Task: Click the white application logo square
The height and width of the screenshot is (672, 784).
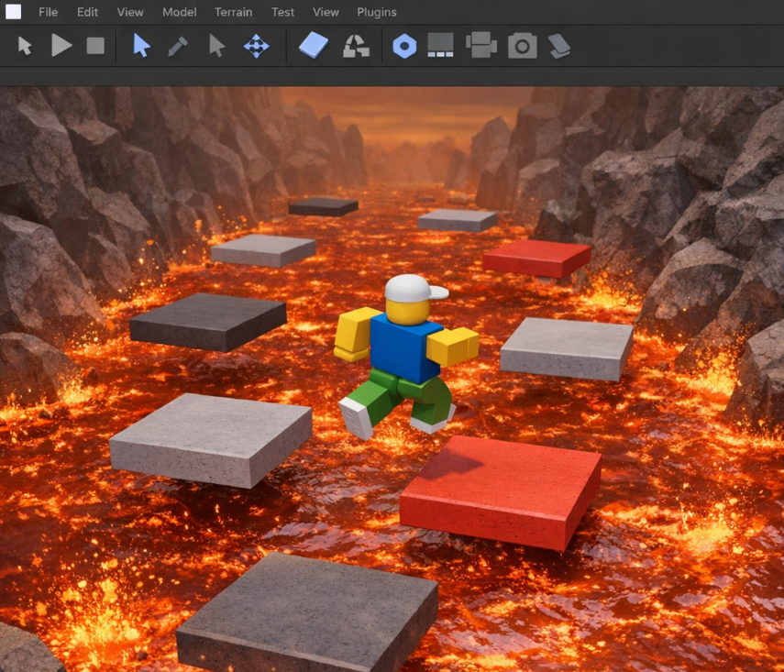Action: point(13,12)
